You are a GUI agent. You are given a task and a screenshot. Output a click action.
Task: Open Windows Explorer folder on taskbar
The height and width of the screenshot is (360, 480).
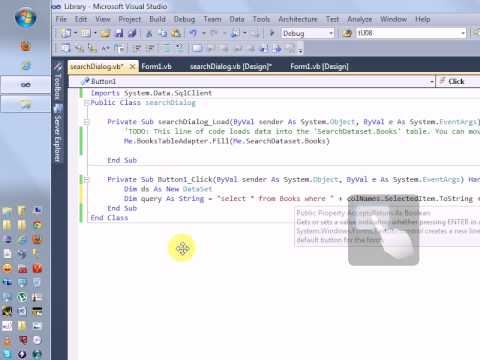tap(25, 104)
